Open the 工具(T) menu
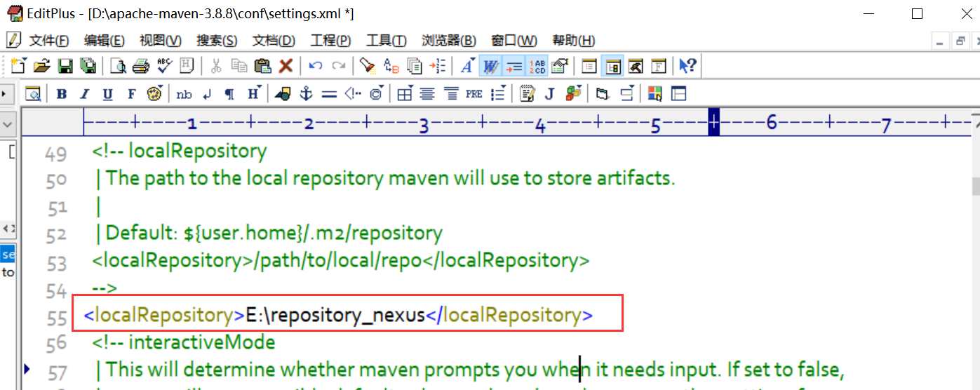Image resolution: width=980 pixels, height=390 pixels. click(x=387, y=41)
